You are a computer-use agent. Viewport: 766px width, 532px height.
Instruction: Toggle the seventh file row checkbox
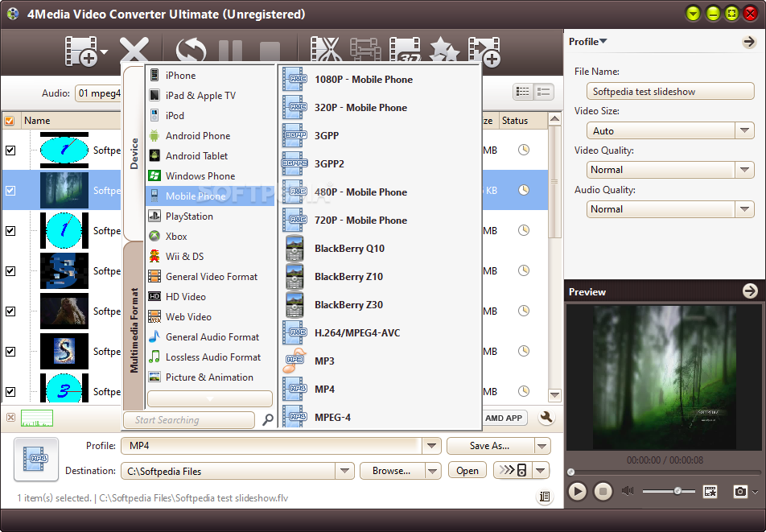pos(10,392)
